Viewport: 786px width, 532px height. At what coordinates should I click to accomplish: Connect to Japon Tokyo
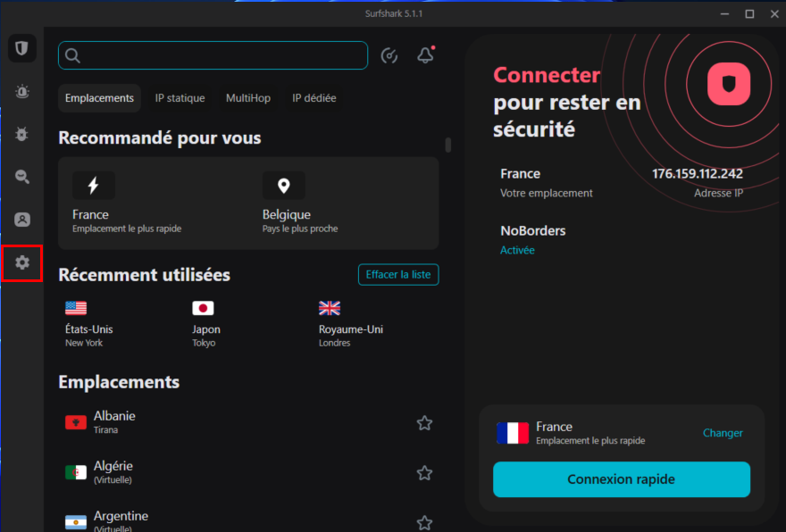coord(206,324)
